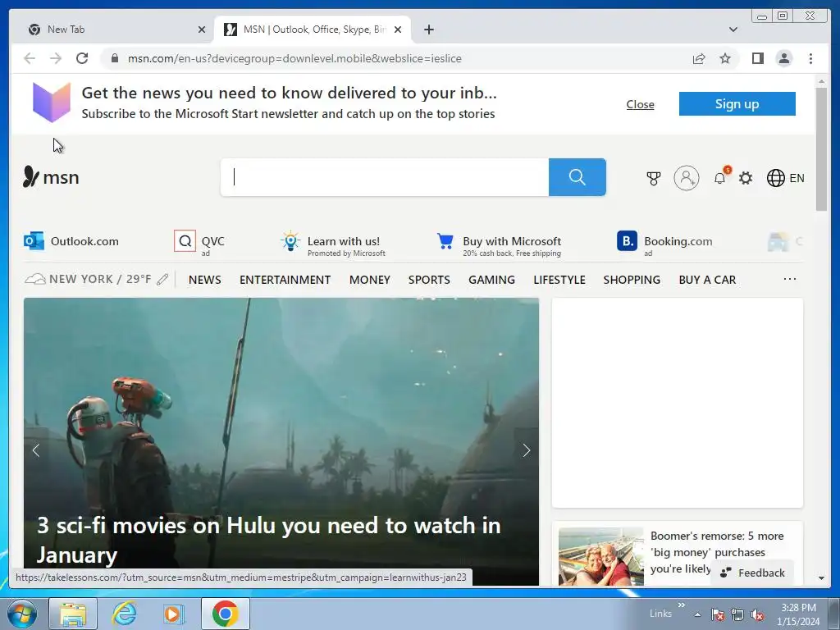This screenshot has width=840, height=630.
Task: Click the page vertical scrollbar thumb
Action: [x=821, y=149]
